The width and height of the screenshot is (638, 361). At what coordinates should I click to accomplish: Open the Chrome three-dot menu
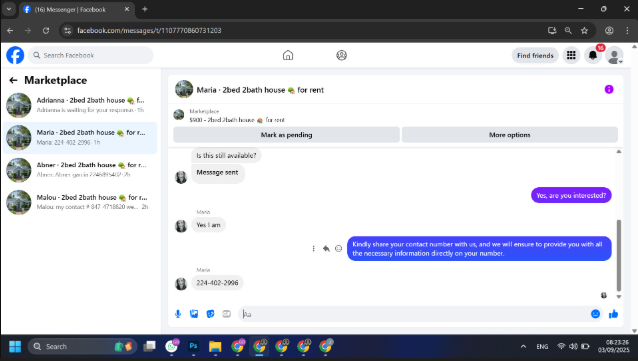coord(627,31)
